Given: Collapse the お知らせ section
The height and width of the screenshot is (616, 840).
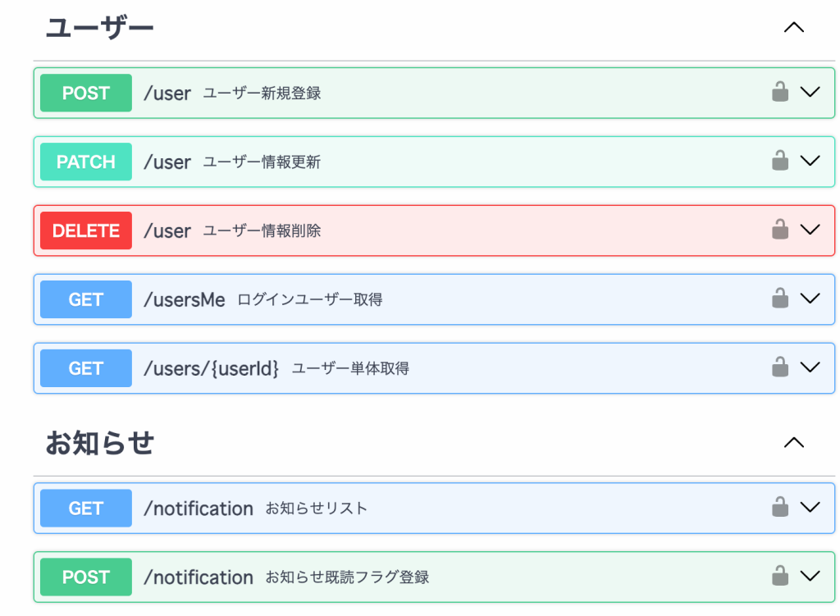Looking at the screenshot, I should tap(793, 443).
